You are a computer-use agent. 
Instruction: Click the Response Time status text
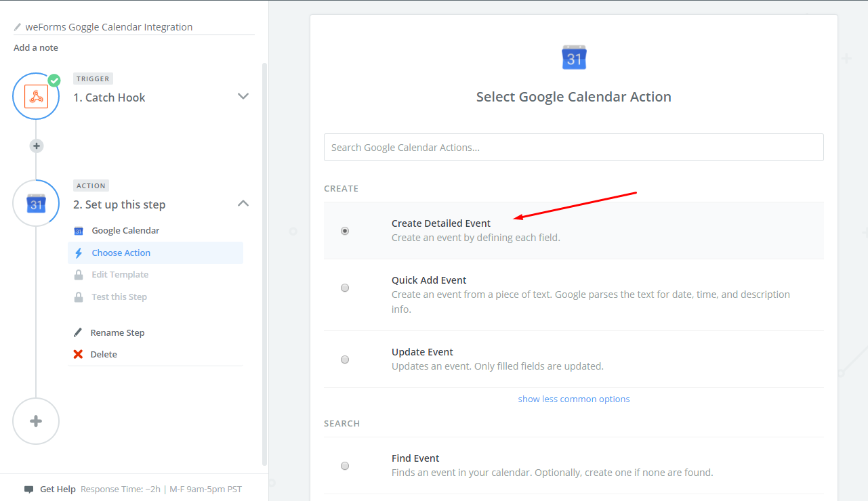pos(161,489)
